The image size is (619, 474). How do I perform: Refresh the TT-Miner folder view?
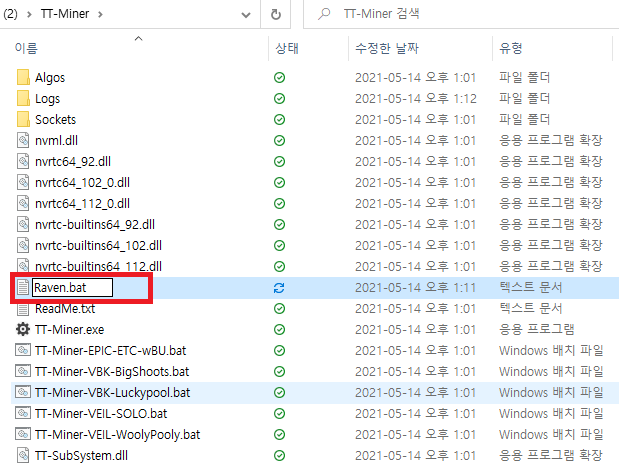point(276,15)
